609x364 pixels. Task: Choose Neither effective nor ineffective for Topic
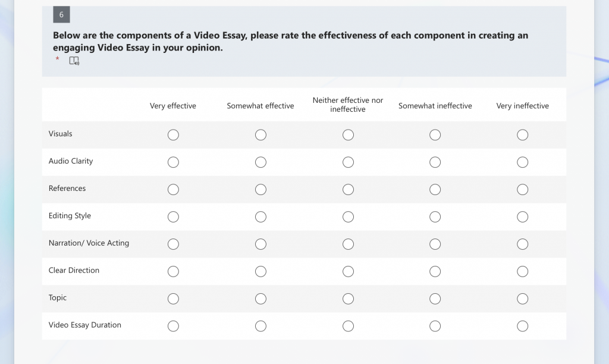tap(348, 299)
